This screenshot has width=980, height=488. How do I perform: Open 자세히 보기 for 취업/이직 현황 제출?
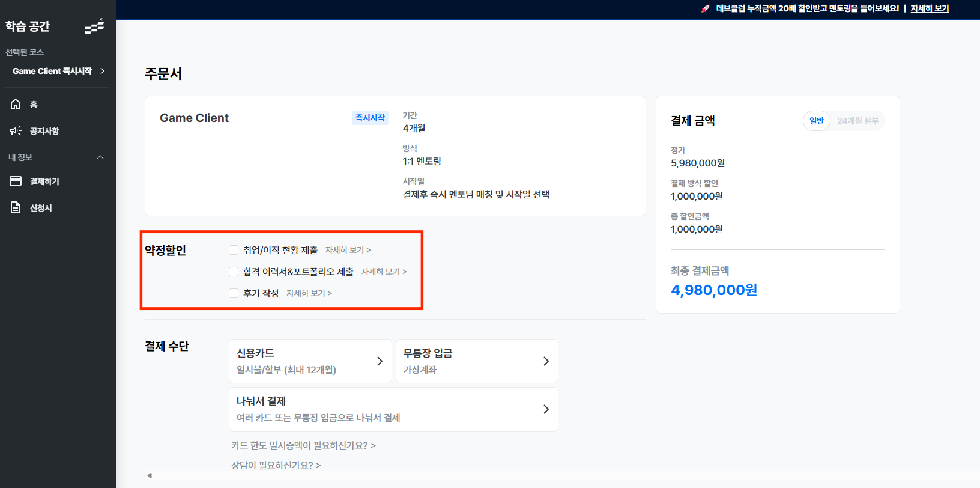[x=348, y=250]
